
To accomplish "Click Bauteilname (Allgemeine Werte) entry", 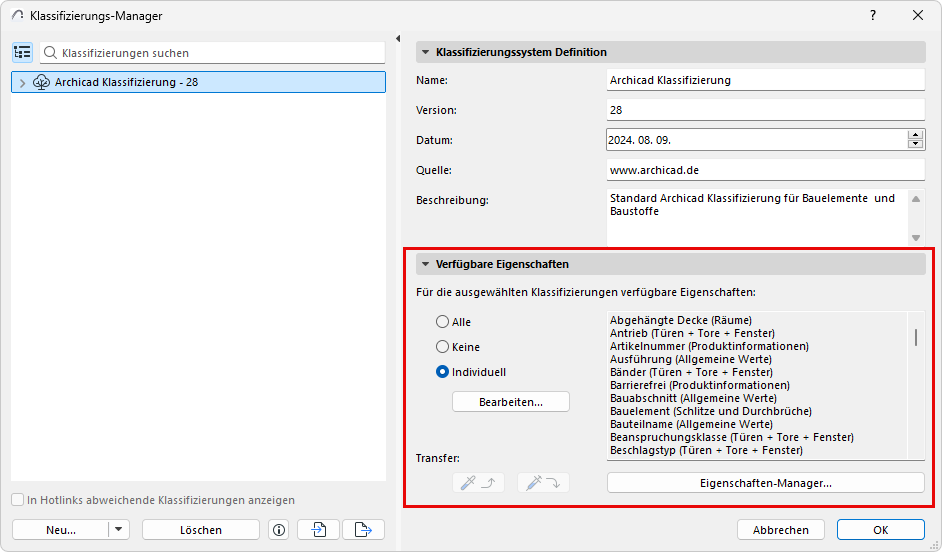I will [691, 424].
